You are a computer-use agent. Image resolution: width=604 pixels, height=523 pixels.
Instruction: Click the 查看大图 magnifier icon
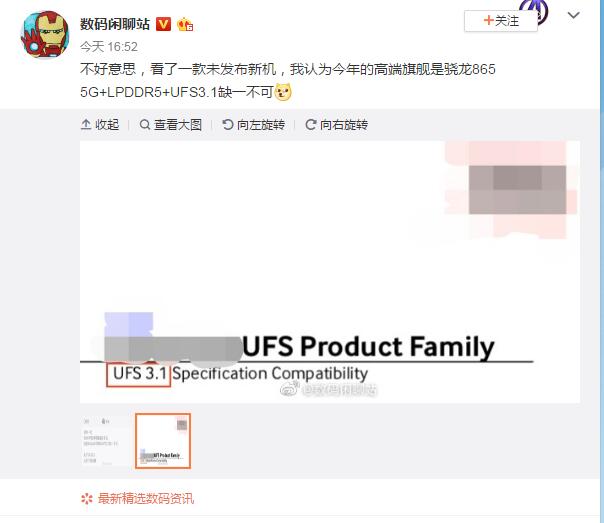[x=144, y=124]
